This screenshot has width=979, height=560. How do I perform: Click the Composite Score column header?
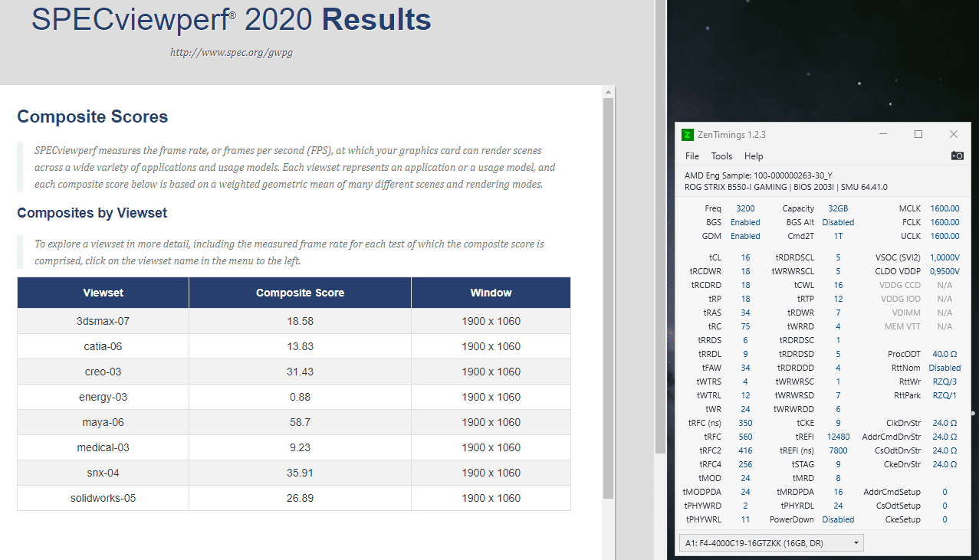point(300,293)
